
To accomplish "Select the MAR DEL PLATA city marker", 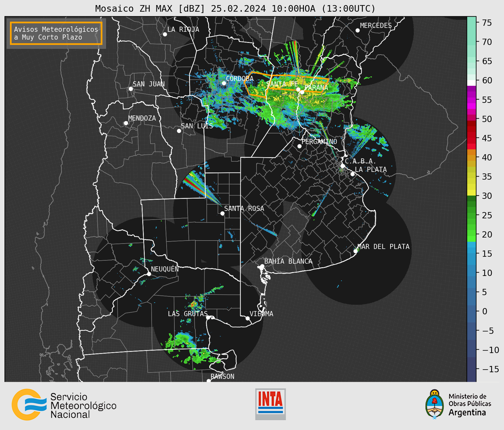I will pyautogui.click(x=356, y=251).
